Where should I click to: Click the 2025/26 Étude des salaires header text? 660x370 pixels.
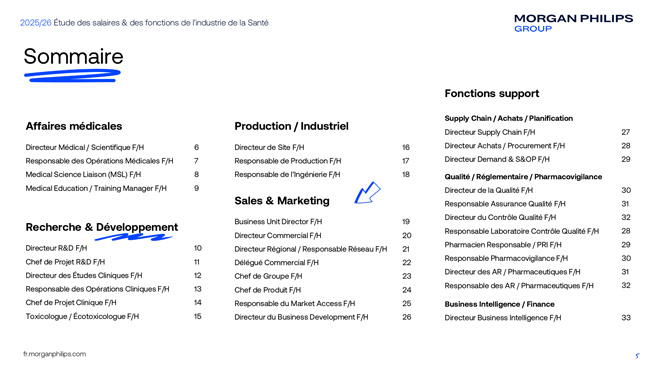click(x=144, y=23)
